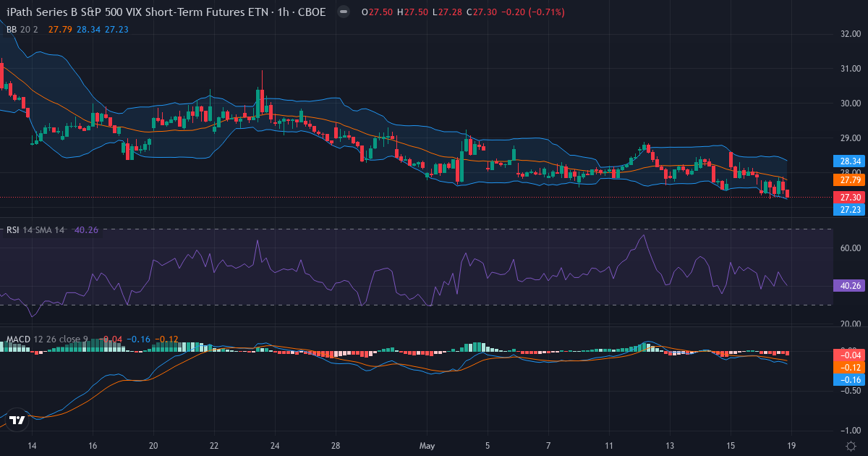The image size is (868, 456).
Task: Click date label 22 on time axis
Action: (x=214, y=445)
